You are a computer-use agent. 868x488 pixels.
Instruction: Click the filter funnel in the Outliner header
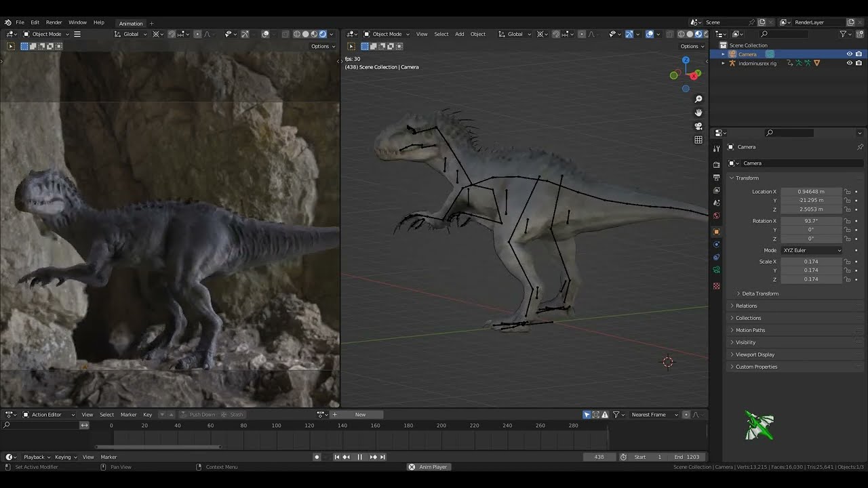[x=843, y=34]
